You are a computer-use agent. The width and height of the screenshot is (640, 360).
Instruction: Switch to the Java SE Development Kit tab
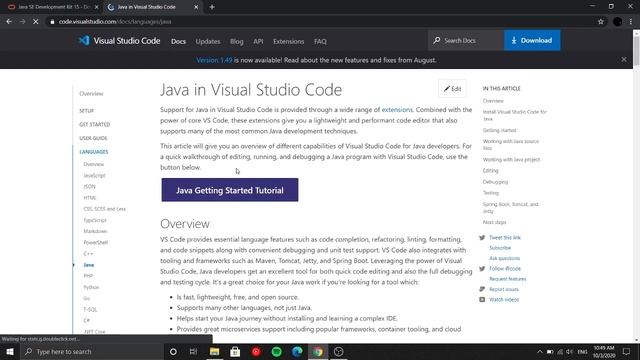[x=53, y=7]
